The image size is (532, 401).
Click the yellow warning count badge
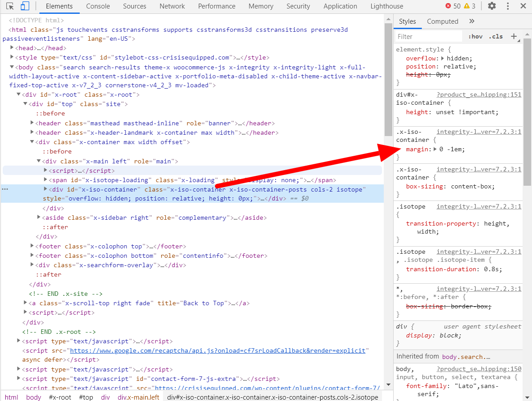click(470, 6)
